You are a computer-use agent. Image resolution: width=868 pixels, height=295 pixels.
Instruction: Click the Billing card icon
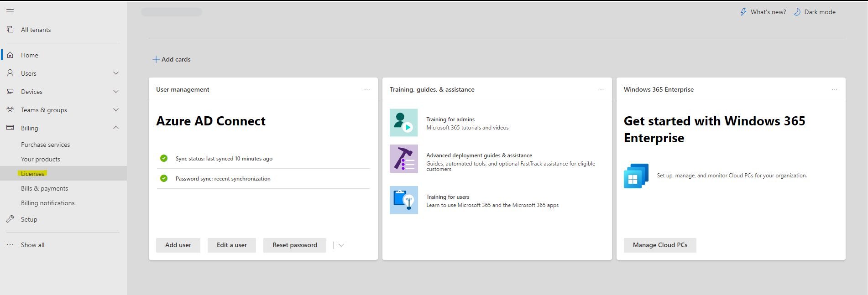10,128
